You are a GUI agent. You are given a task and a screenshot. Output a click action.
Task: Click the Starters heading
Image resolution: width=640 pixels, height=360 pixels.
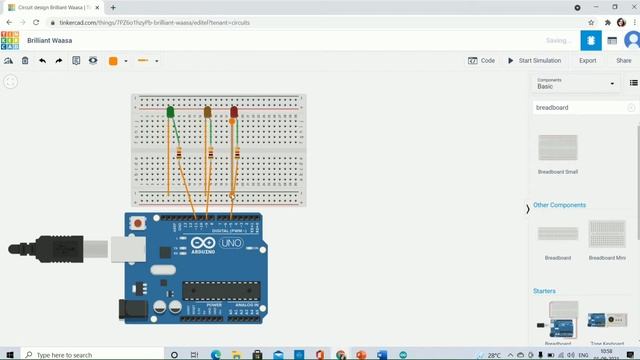(x=544, y=291)
